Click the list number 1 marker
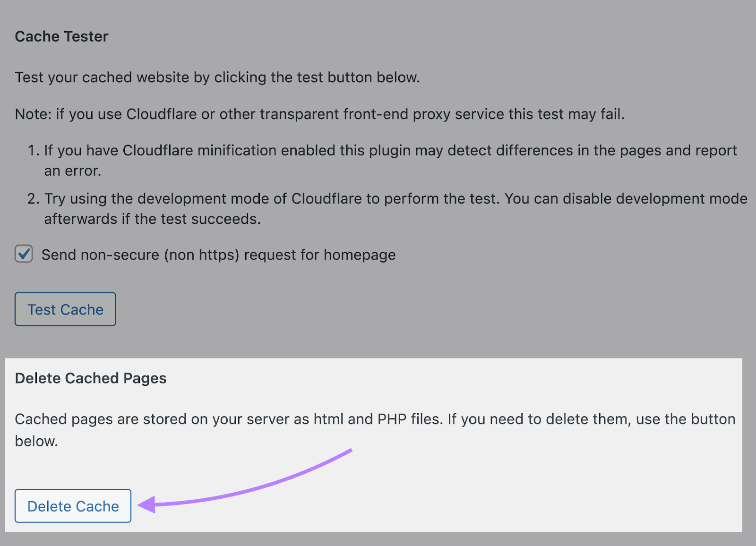Viewport: 756px width, 546px height. click(33, 151)
